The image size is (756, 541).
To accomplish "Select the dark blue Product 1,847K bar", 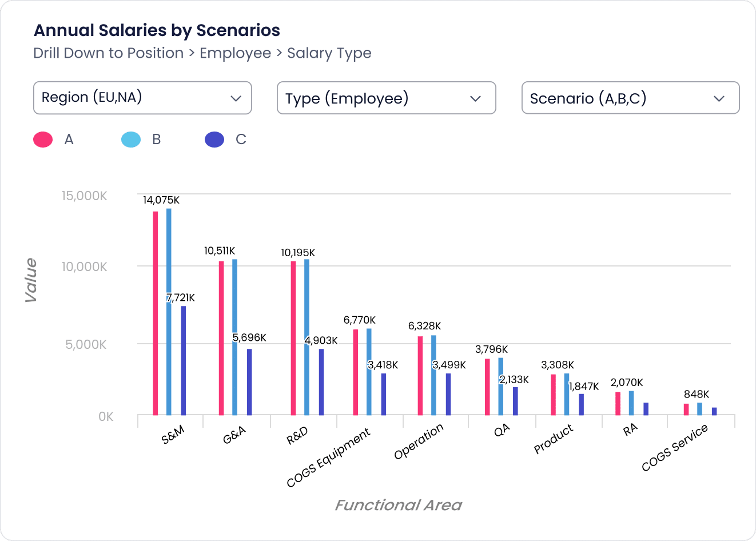I will (x=581, y=404).
